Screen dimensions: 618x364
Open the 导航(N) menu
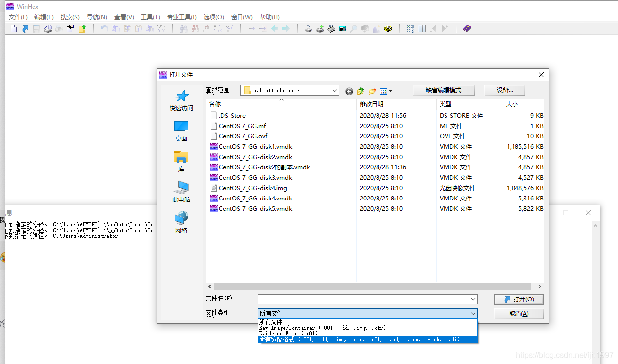click(97, 17)
